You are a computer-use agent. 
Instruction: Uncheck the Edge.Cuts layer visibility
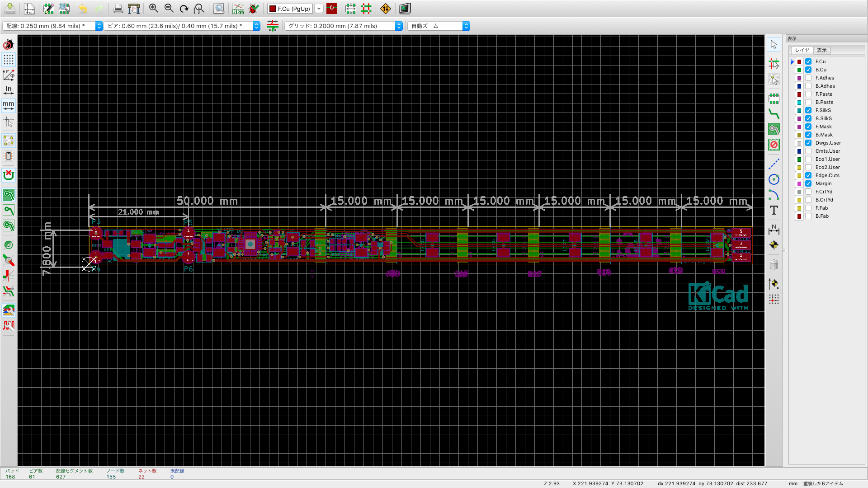pyautogui.click(x=808, y=175)
